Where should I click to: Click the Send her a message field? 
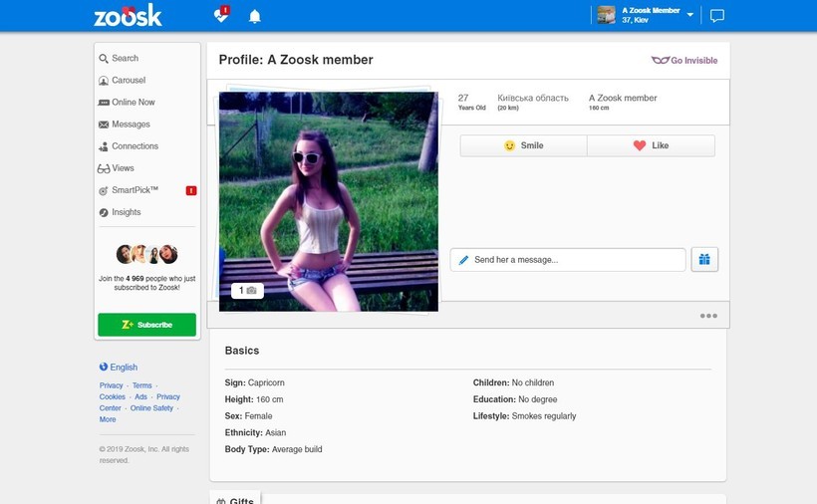coord(568,260)
